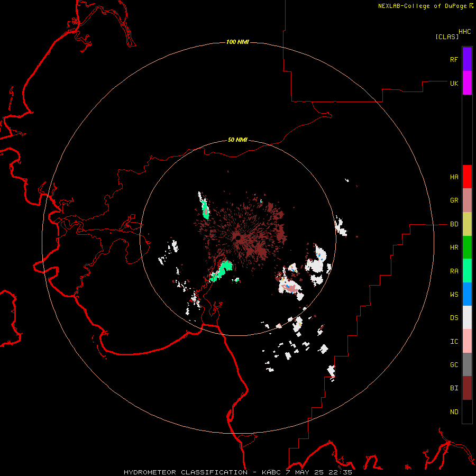Click the HA legend label
Screen dimensions: 476x476
[454, 177]
